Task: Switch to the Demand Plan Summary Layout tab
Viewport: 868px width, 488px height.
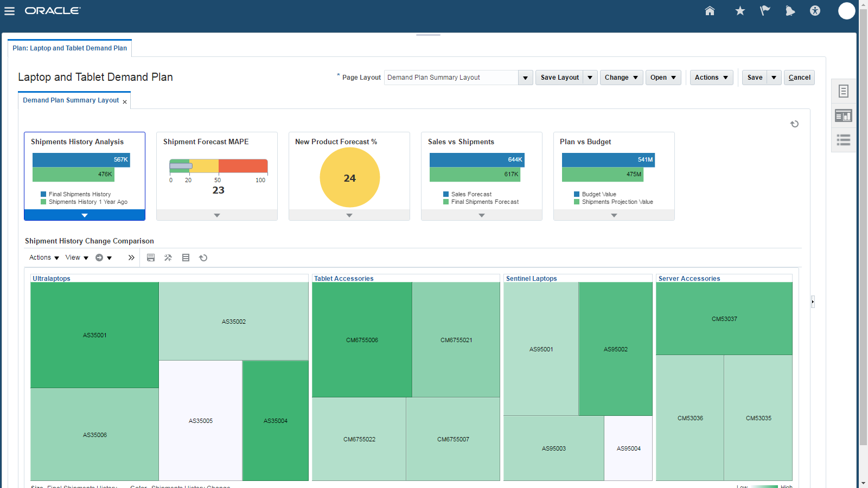Action: [x=71, y=100]
